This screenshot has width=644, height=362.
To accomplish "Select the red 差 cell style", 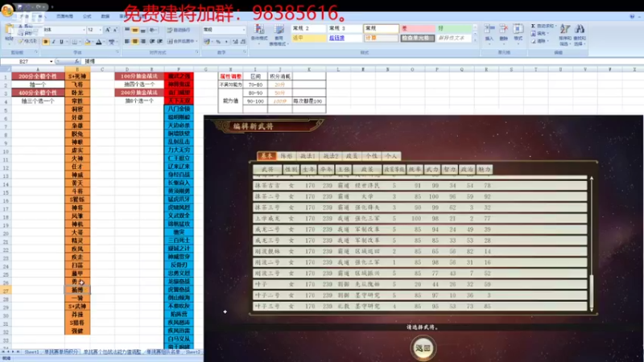I will pos(417,28).
